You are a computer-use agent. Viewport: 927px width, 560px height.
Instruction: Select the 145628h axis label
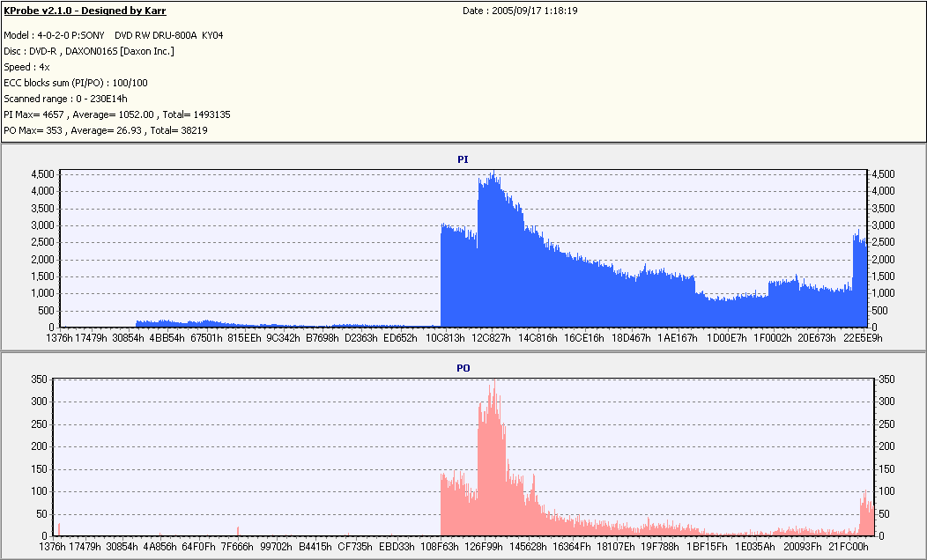click(x=528, y=547)
